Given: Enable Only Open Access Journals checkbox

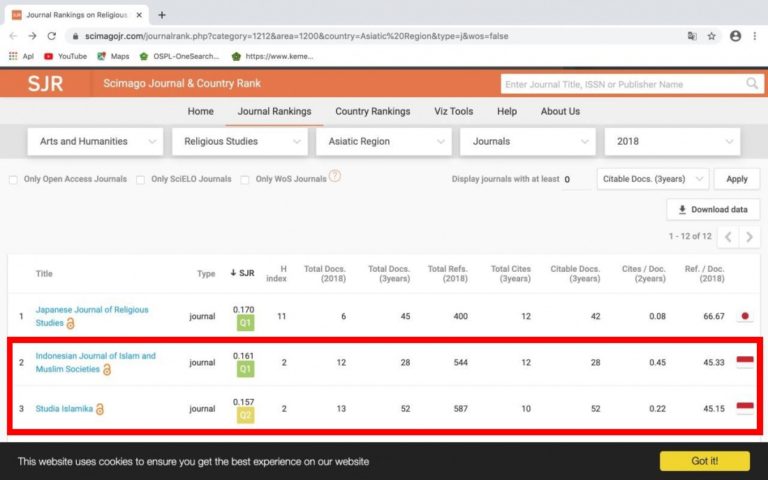Looking at the screenshot, I should 13,180.
